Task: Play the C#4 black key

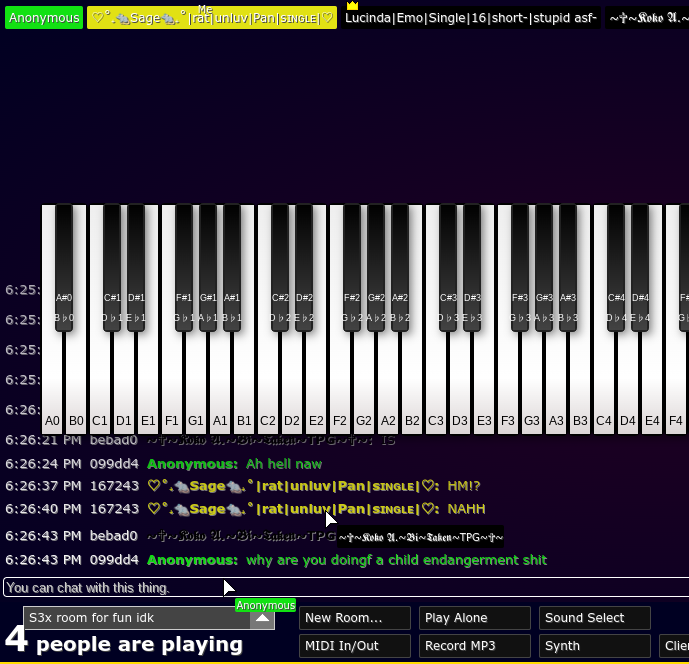Action: point(616,268)
